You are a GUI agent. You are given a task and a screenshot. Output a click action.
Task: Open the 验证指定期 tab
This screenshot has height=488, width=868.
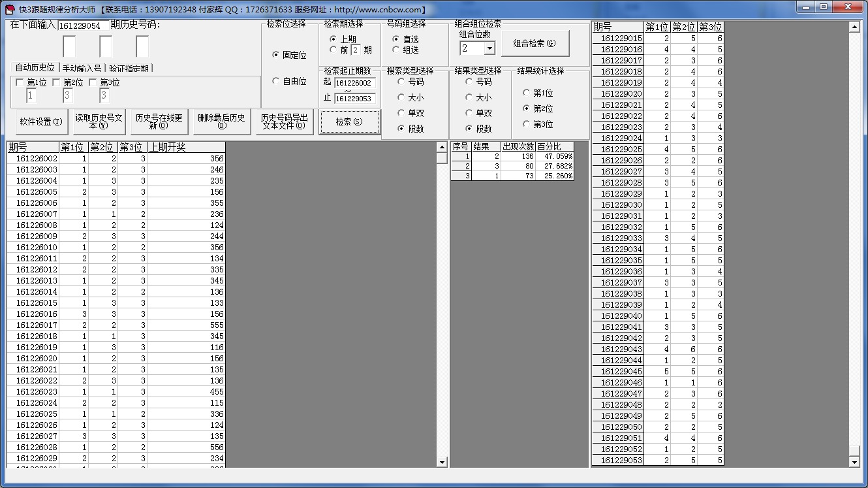pos(129,68)
